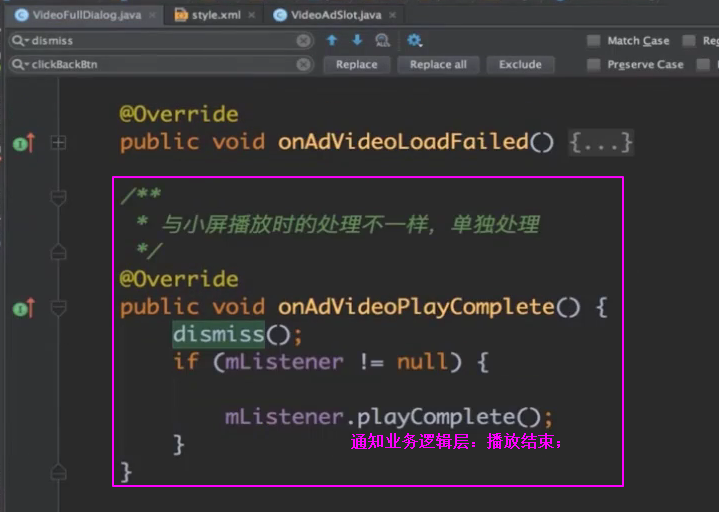
Task: Open the style.xml editor tab
Action: pos(216,15)
